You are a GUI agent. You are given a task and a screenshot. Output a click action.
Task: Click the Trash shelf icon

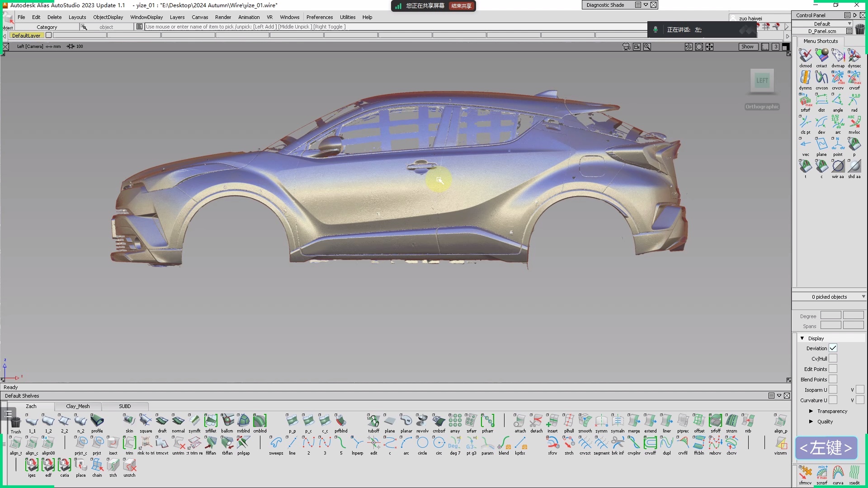click(x=16, y=422)
